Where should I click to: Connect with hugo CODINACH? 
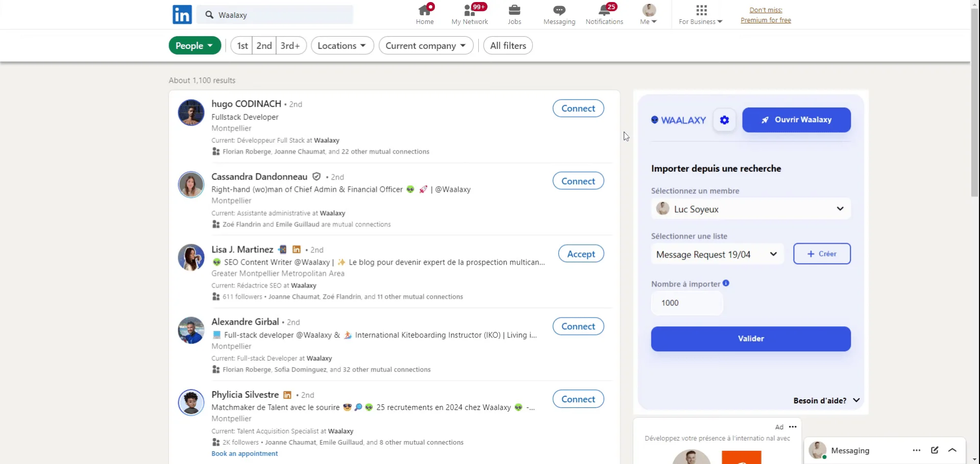578,108
